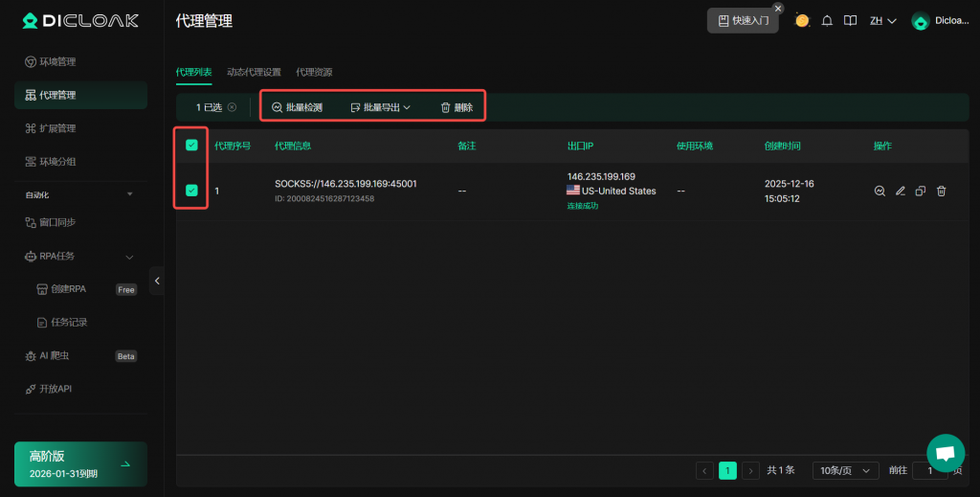Screen dimensions: 980x497
Task: Open the 10条/页 page size dropdown
Action: tap(845, 470)
